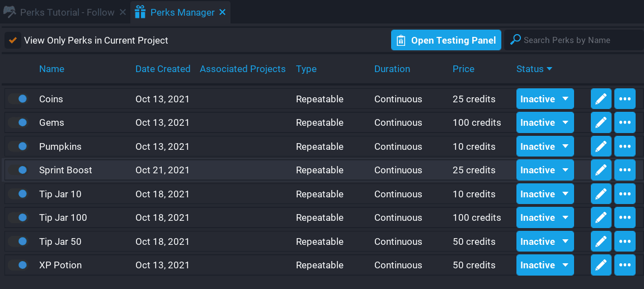The height and width of the screenshot is (289, 644).
Task: Open more options for Tip Jar 100
Action: pyautogui.click(x=624, y=217)
